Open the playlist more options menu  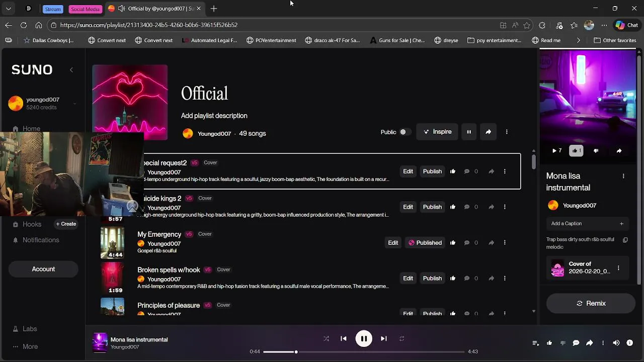point(507,132)
